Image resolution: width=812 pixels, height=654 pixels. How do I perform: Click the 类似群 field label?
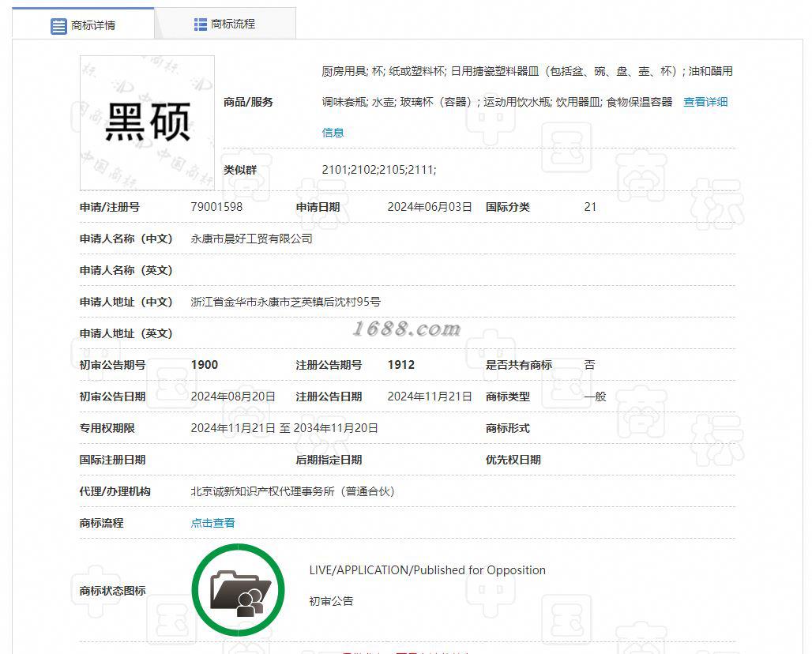(x=240, y=170)
